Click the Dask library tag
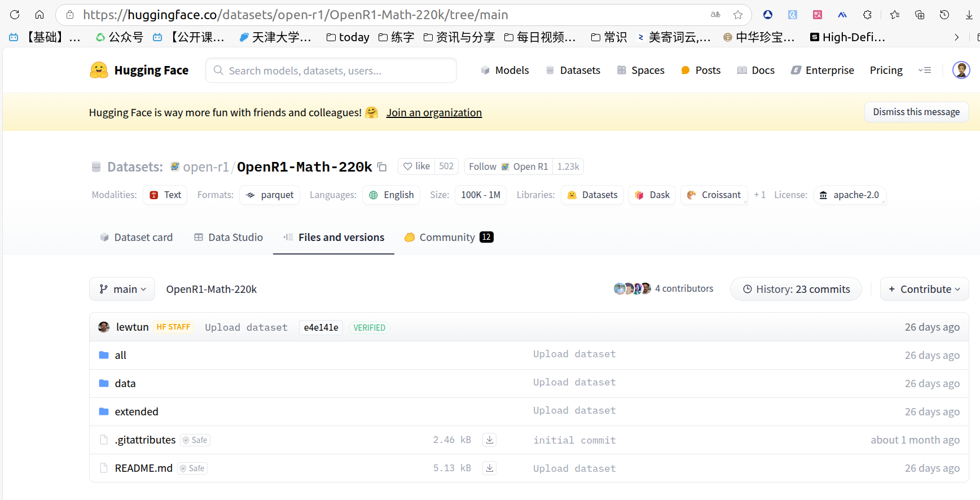The height and width of the screenshot is (500, 980). click(x=652, y=195)
